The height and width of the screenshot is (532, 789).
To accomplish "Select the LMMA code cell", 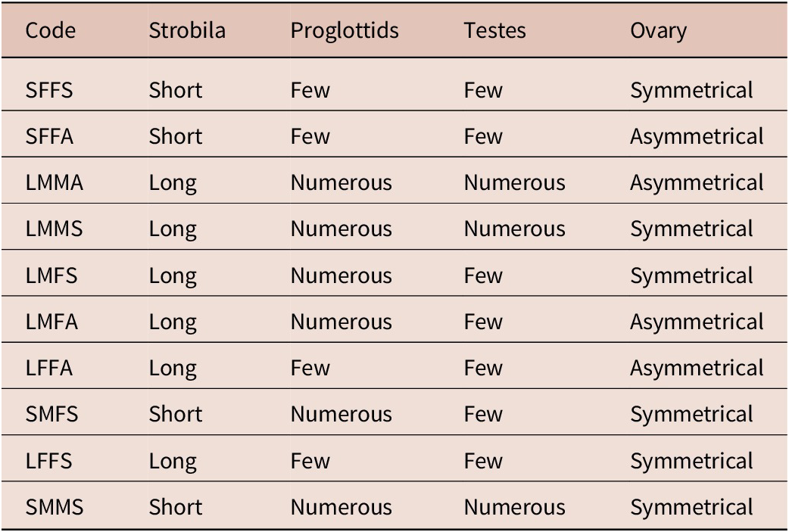I will pyautogui.click(x=55, y=183).
